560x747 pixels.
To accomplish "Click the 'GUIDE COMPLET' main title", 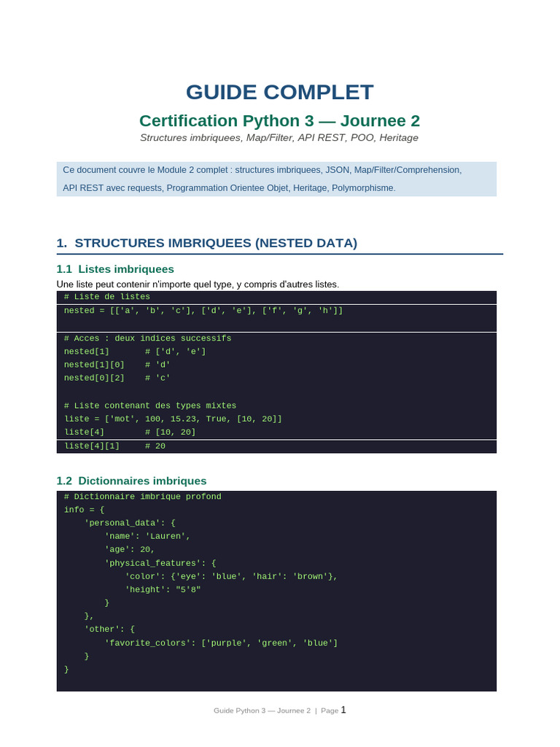I will click(279, 93).
